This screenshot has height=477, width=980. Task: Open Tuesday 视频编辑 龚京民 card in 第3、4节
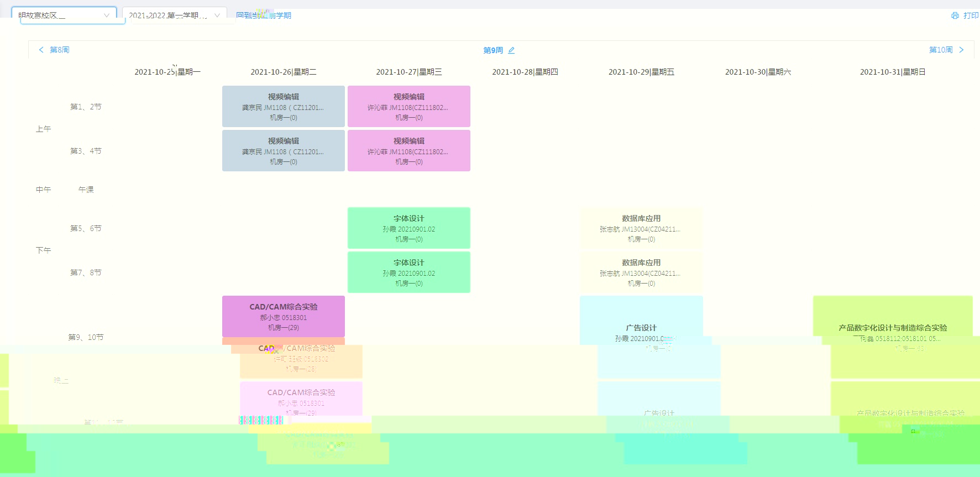click(x=284, y=150)
